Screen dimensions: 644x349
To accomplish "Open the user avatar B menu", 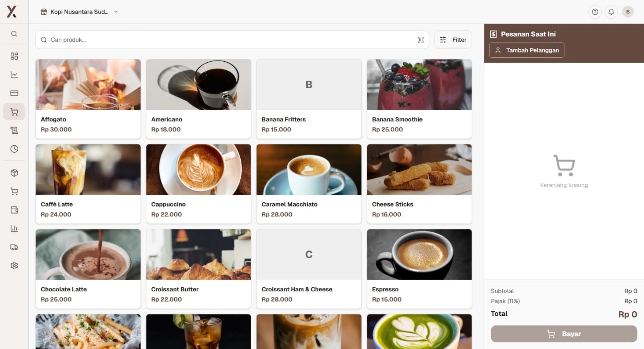I will point(628,12).
